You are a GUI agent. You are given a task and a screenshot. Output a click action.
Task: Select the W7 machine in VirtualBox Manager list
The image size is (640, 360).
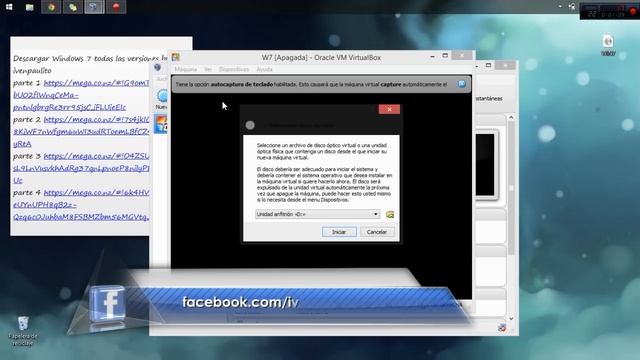click(x=161, y=124)
